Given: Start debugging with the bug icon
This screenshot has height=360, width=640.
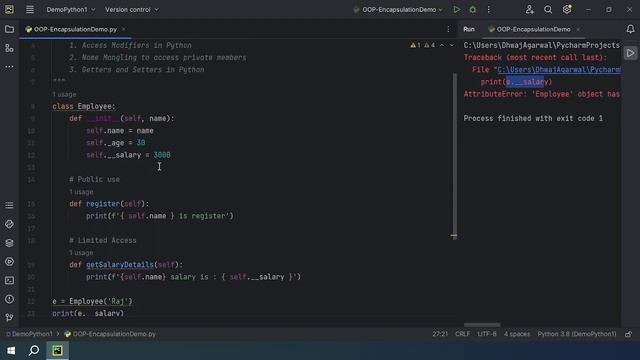Looking at the screenshot, I should click(473, 9).
